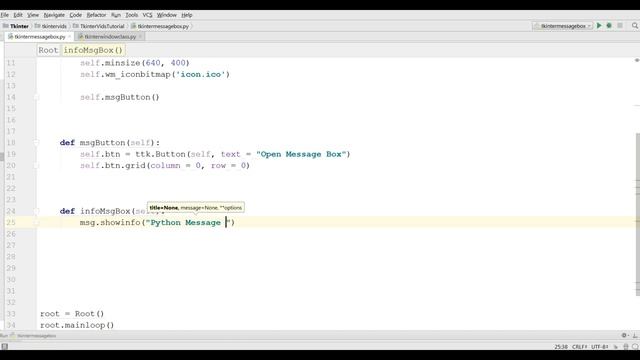The image size is (640, 360).
Task: Change the UTF-8 file encoding
Action: coord(600,347)
